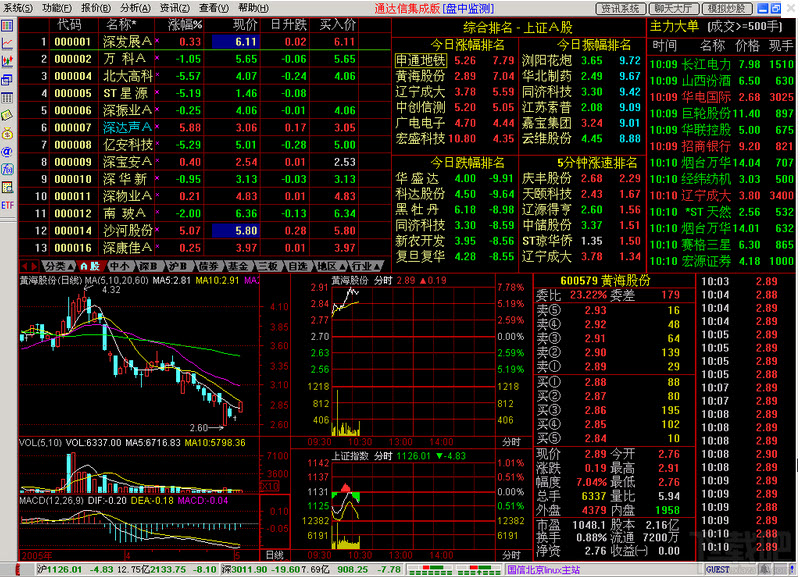Viewport: 801px width, 577px height.
Task: Switch to the 中小 tab
Action: click(x=120, y=266)
